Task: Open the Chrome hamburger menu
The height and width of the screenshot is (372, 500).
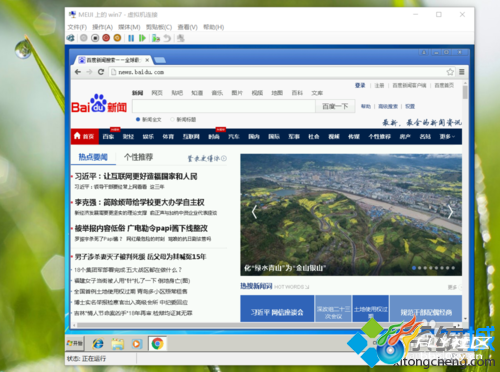Action: click(462, 72)
